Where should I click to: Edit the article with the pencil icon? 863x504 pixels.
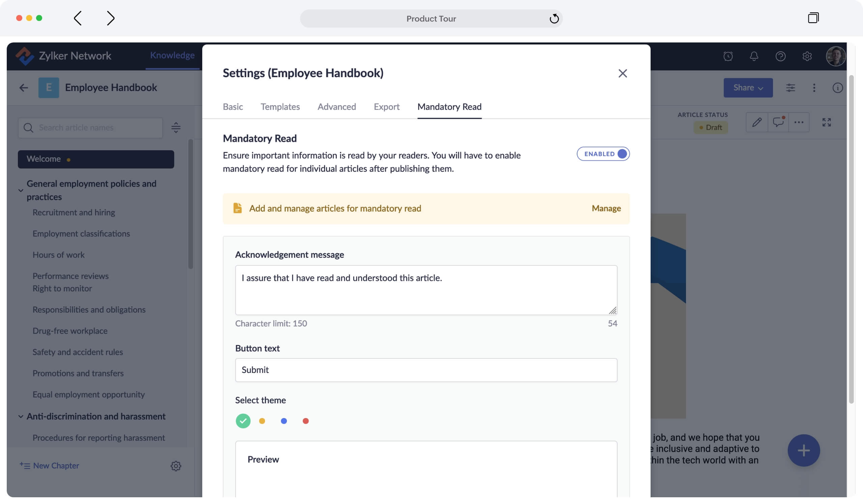(757, 122)
